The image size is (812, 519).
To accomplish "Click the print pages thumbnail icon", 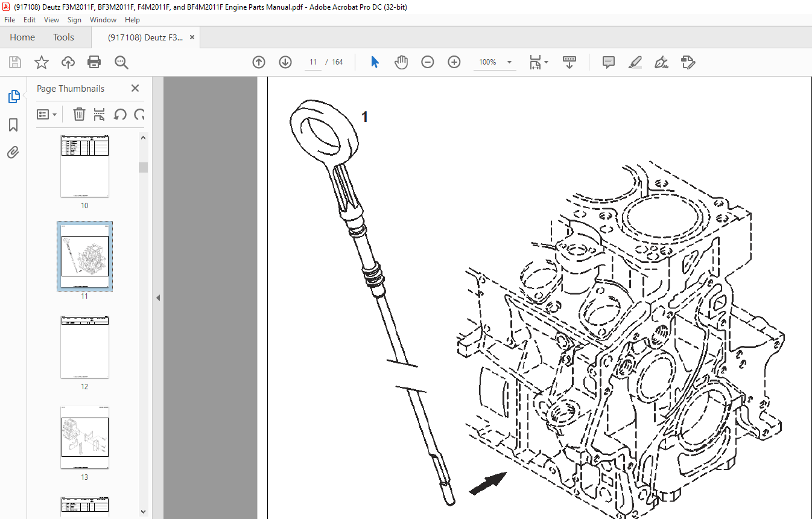I will (100, 114).
